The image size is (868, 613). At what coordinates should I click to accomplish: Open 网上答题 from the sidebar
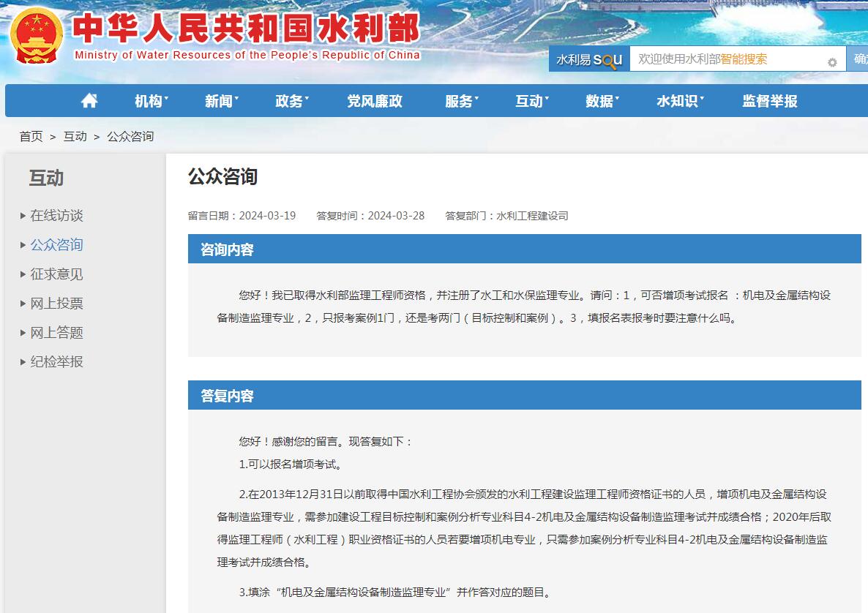point(56,332)
